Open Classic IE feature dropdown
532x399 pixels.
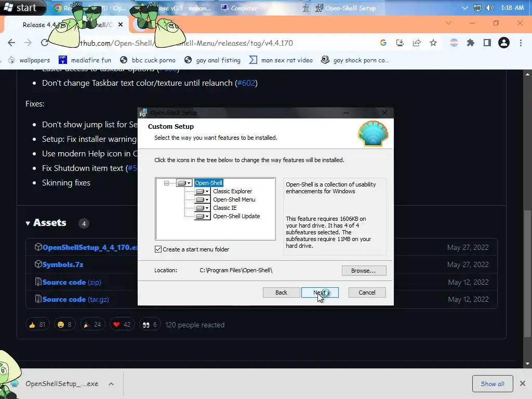203,208
